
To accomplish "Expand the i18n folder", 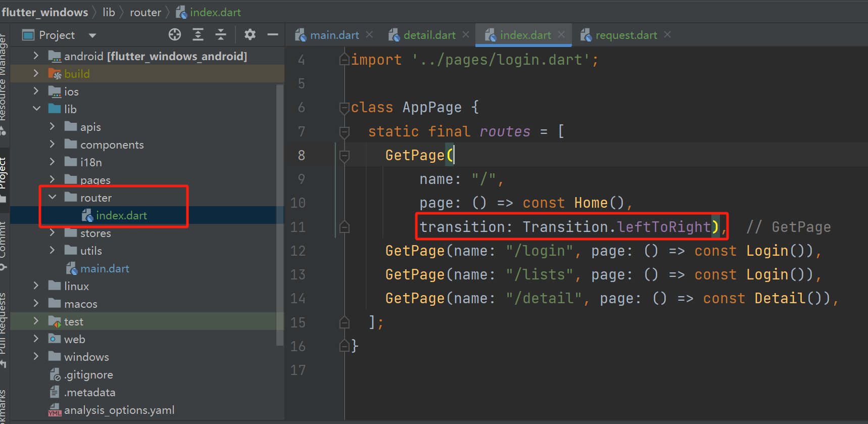I will [x=52, y=162].
